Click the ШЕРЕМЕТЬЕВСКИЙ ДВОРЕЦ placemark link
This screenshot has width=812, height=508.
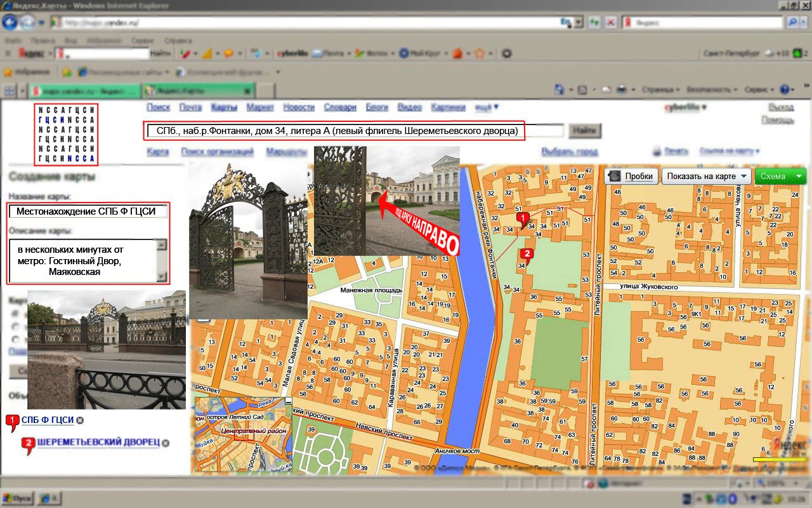[98, 443]
